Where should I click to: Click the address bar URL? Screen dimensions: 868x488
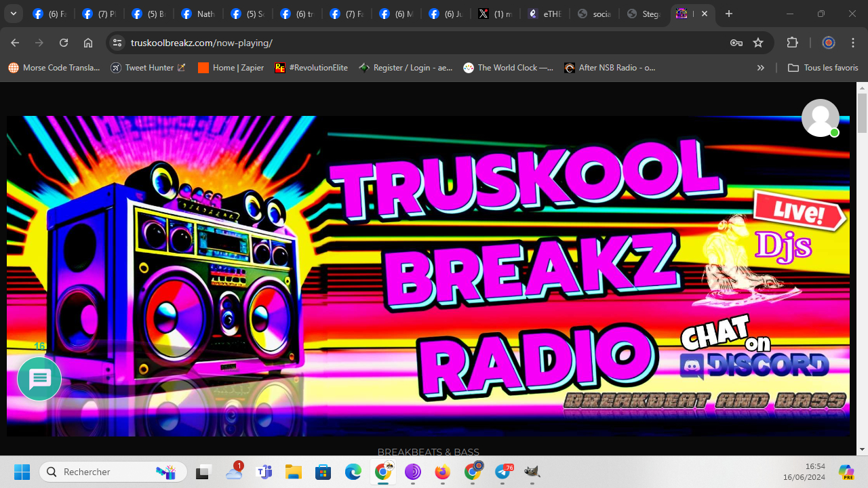[201, 43]
